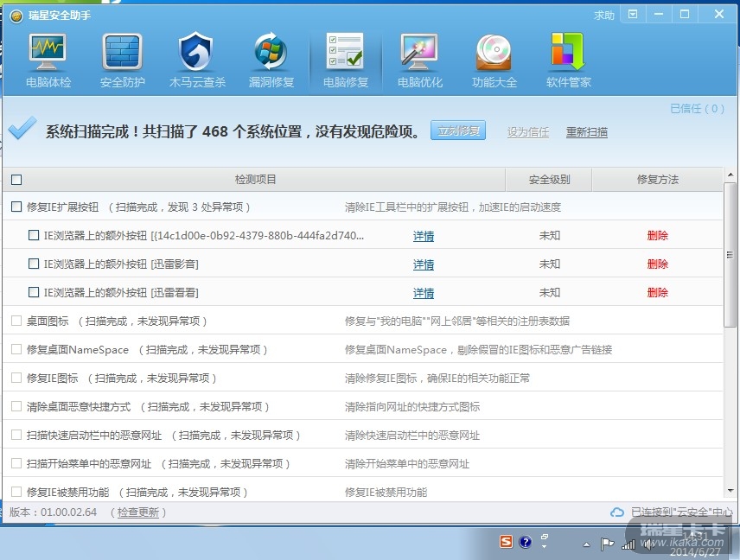Image resolution: width=740 pixels, height=560 pixels.
Task: Tick the 修复IE扩展按钮 group checkbox
Action: [16, 207]
